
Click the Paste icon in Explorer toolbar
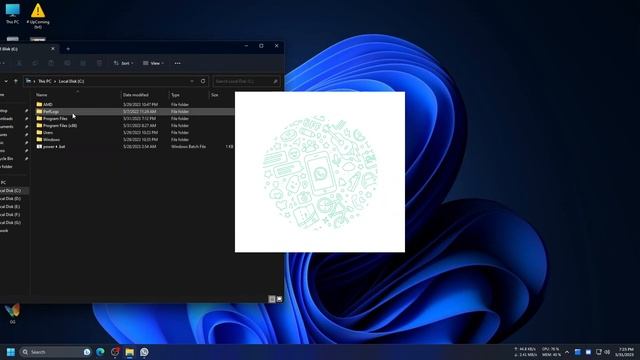(x=51, y=63)
